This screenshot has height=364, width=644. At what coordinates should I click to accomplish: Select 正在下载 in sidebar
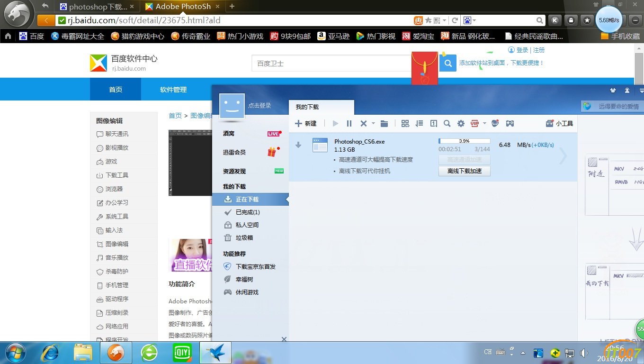(x=250, y=200)
